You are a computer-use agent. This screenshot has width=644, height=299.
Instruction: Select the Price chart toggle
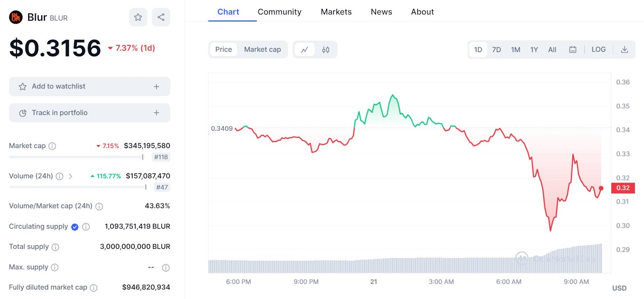click(223, 49)
